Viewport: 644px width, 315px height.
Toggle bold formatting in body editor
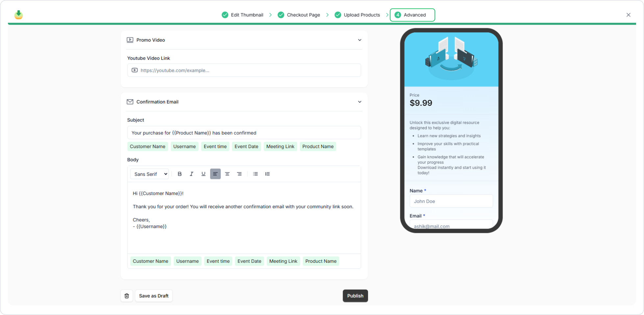(x=180, y=174)
